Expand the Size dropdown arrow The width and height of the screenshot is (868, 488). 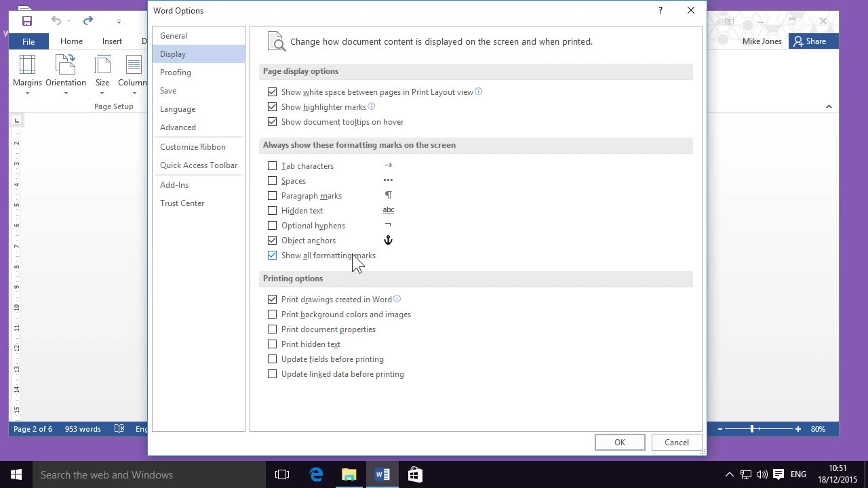(102, 93)
